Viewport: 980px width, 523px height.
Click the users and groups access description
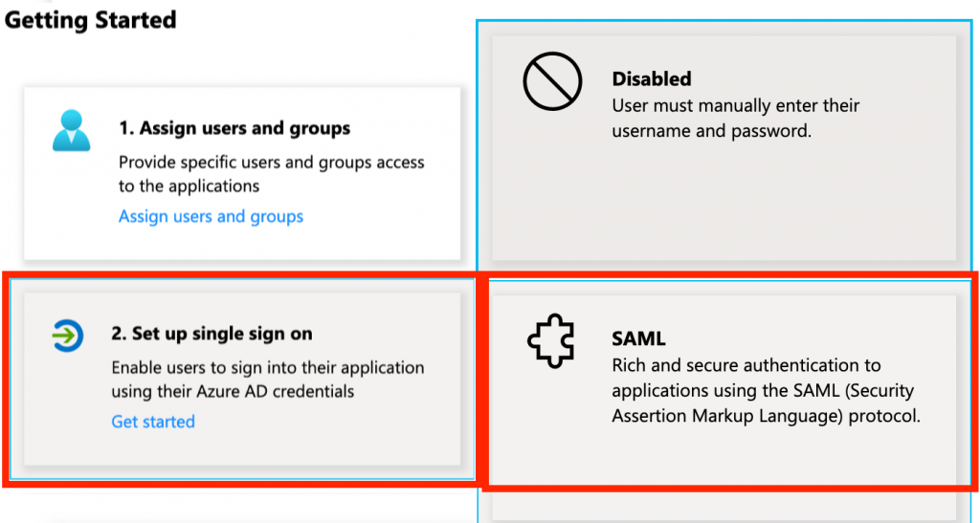coord(271,174)
